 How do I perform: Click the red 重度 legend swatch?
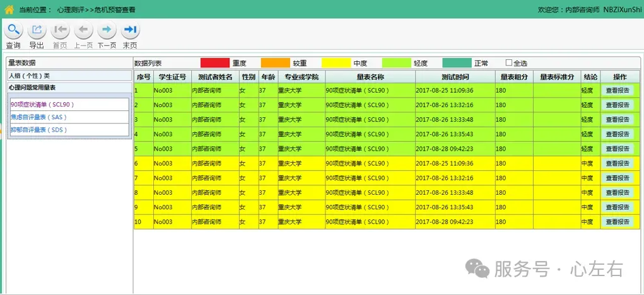215,63
